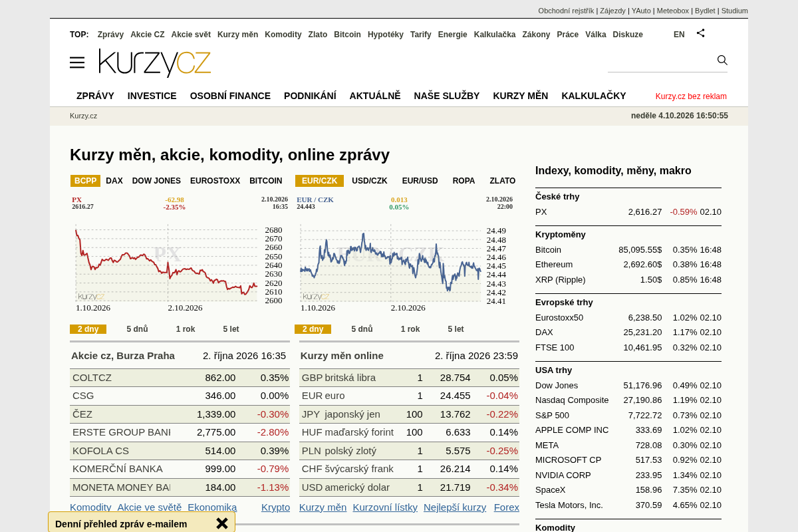The height and width of the screenshot is (532, 798).
Task: Select the EUR/CZK currency tab
Action: pos(320,181)
